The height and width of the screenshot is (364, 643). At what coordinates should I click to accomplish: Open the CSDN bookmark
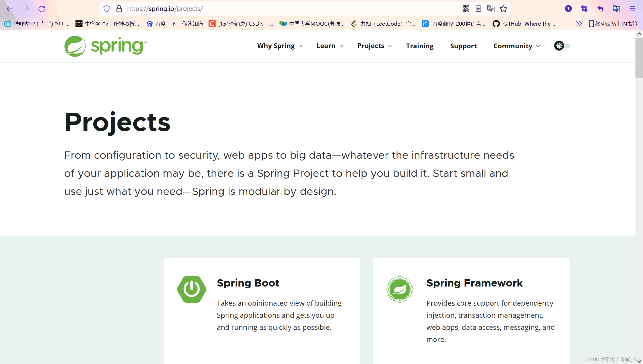(x=241, y=24)
